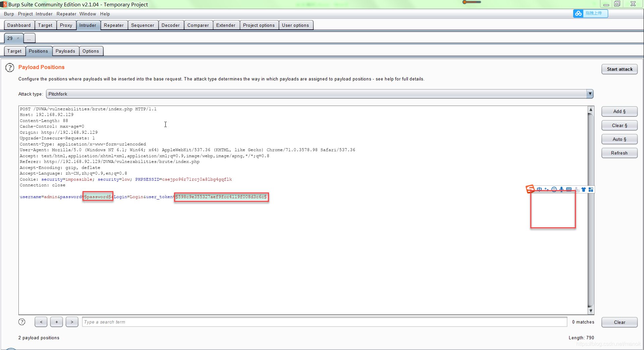
Task: Open the Help menu
Action: (105, 14)
